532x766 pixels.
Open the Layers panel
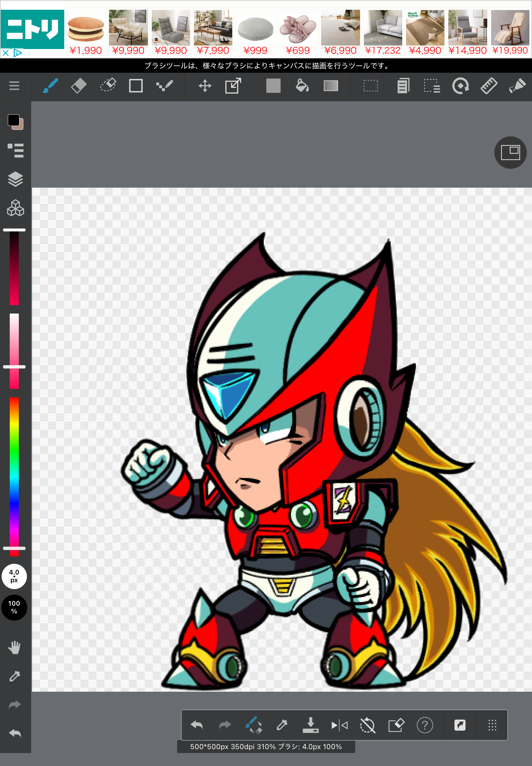(15, 179)
